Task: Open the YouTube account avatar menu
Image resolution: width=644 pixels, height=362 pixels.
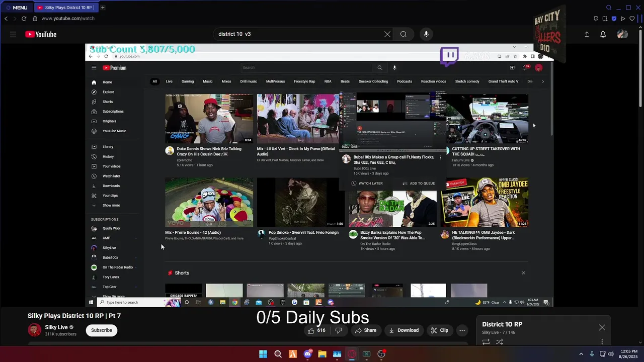Action: [x=622, y=34]
